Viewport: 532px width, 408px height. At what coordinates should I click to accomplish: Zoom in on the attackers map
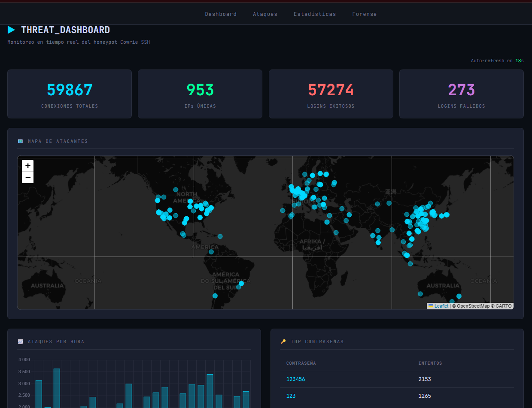pyautogui.click(x=28, y=166)
